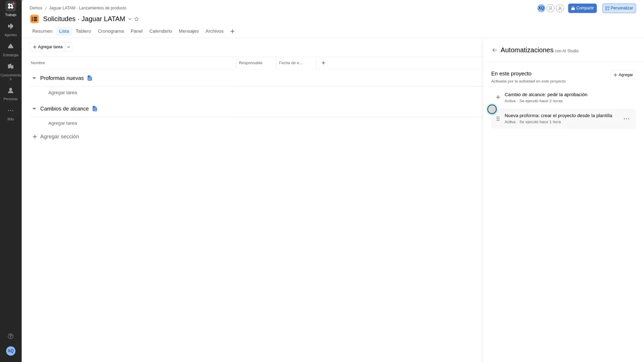Image resolution: width=644 pixels, height=362 pixels.
Task: Open Conocimientos in the sidebar
Action: point(10,72)
